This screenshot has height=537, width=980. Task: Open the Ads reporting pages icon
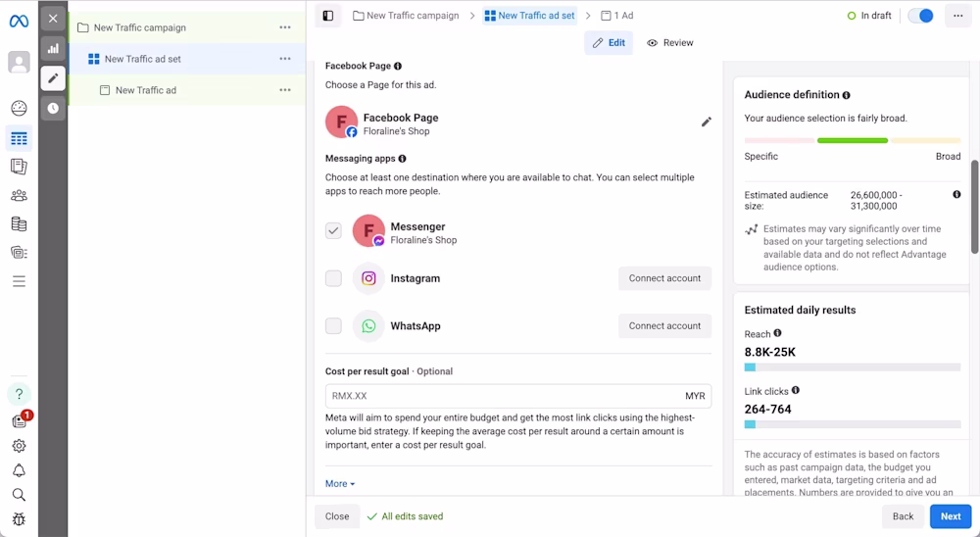19,167
